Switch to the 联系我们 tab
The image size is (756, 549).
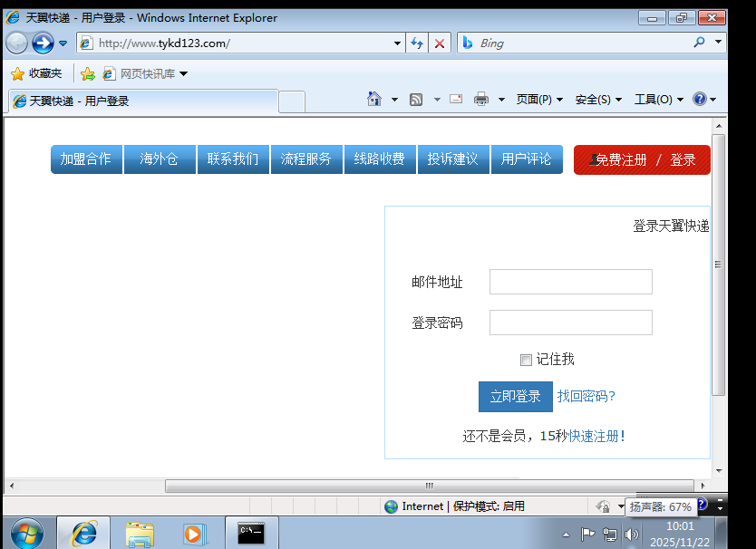click(x=233, y=159)
